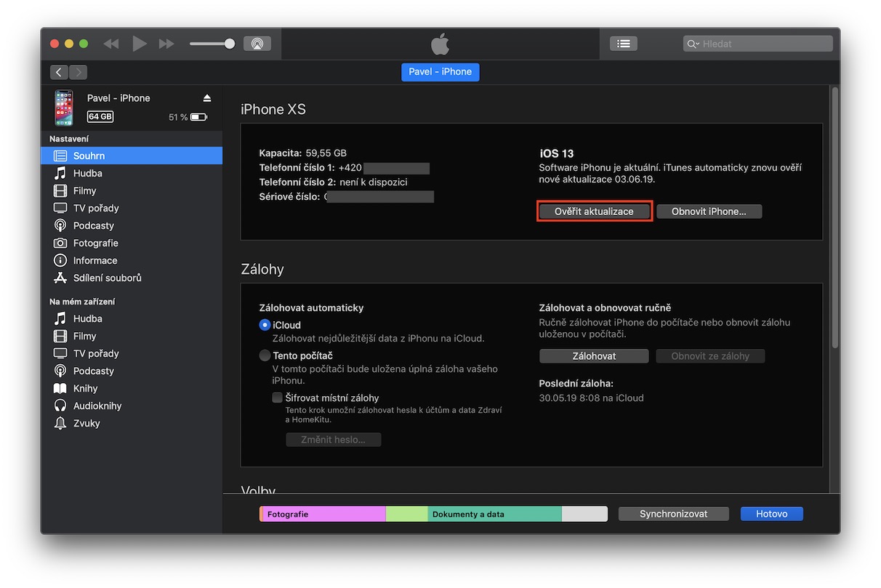Select the iCloud backup radio button
881x588 pixels.
pos(265,325)
